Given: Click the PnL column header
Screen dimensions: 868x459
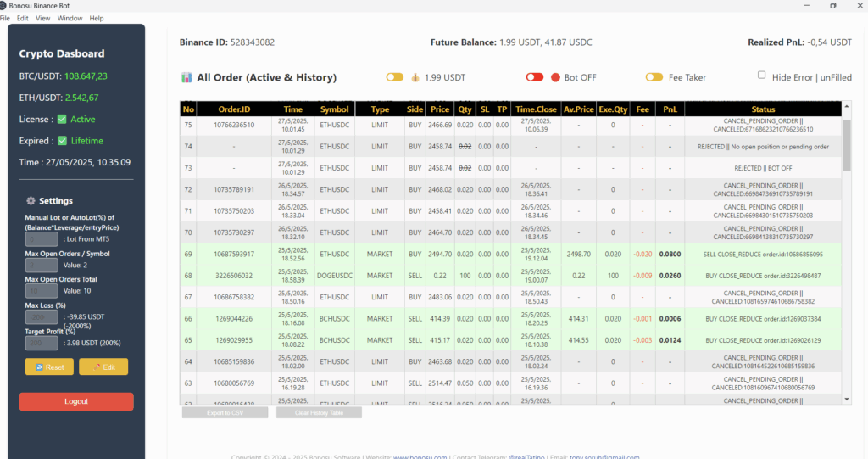Looking at the screenshot, I should [670, 109].
